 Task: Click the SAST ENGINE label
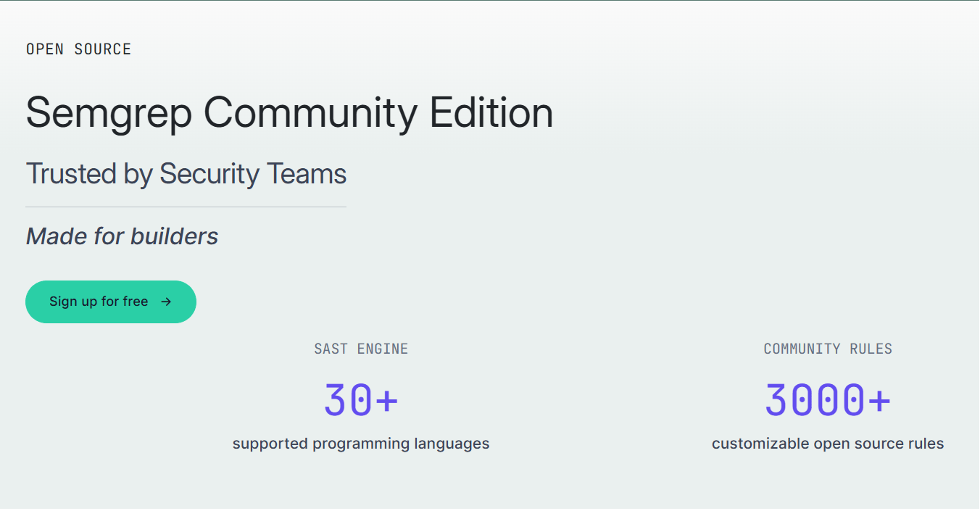click(361, 349)
